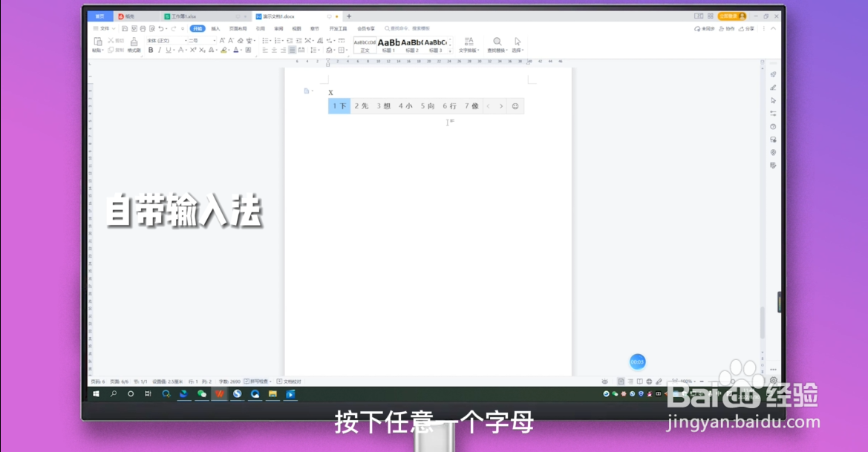Screen dimensions: 868x452
Task: Click the text highlight color button
Action: point(223,50)
